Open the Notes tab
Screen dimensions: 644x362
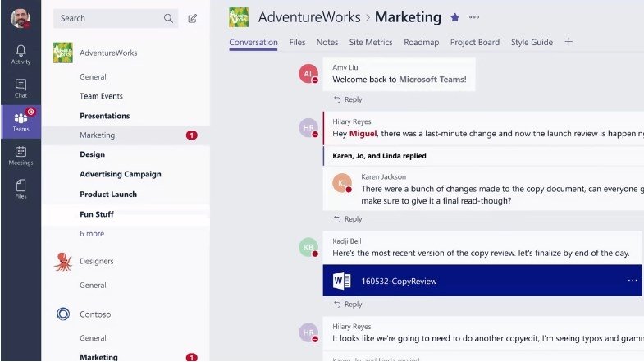(327, 42)
